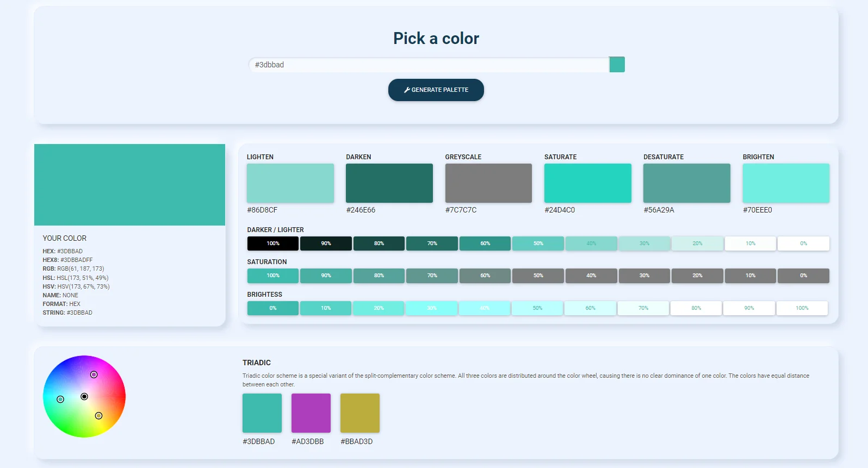The width and height of the screenshot is (868, 468).
Task: Select the Brighten swatch #70EEE0
Action: (x=786, y=183)
